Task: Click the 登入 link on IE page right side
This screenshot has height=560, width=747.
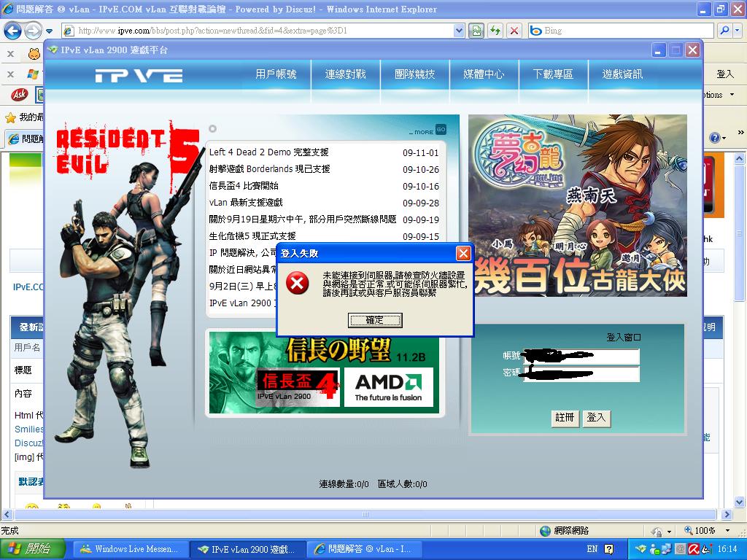Action: click(725, 74)
